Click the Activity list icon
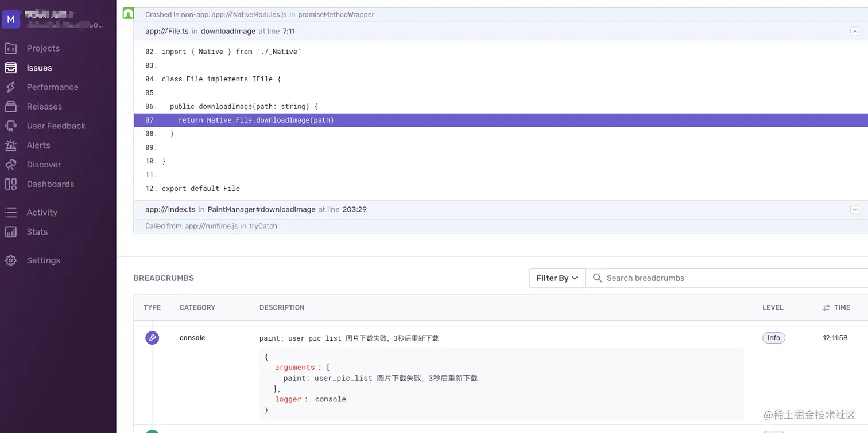The width and height of the screenshot is (868, 433). (11, 212)
